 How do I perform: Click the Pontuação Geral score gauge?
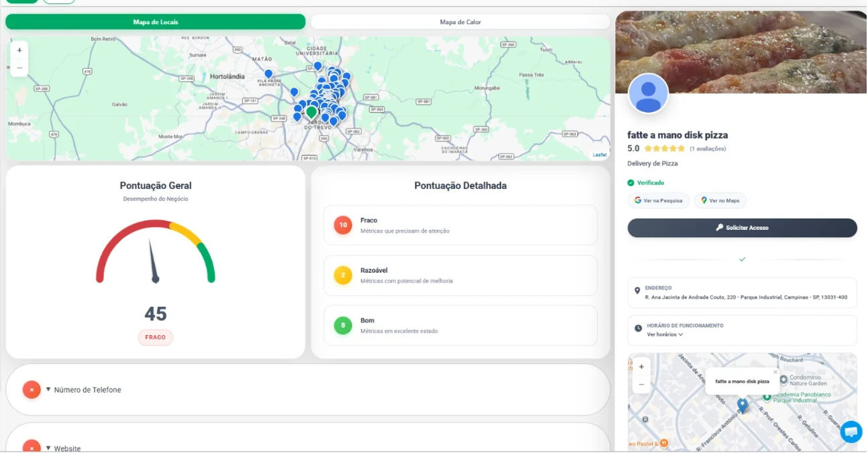(156, 252)
